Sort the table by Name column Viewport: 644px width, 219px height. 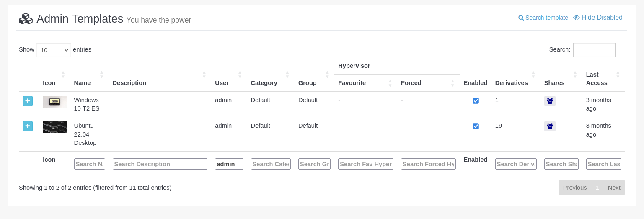pyautogui.click(x=82, y=83)
